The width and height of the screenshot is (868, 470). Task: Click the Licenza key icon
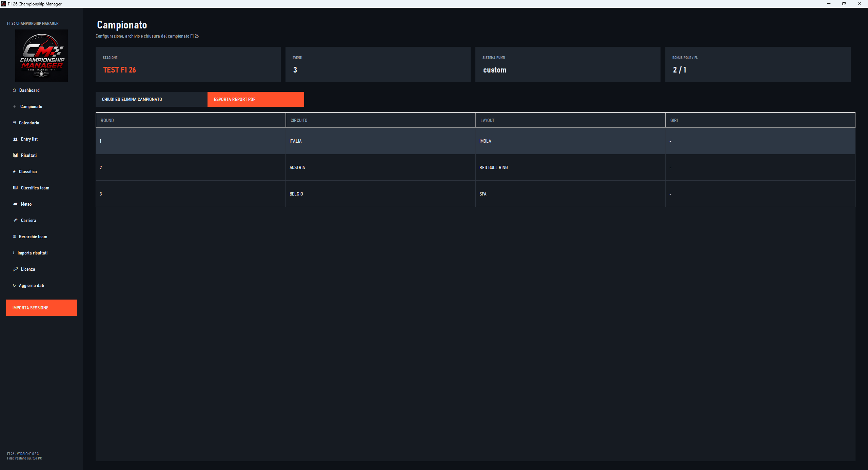[x=15, y=269]
